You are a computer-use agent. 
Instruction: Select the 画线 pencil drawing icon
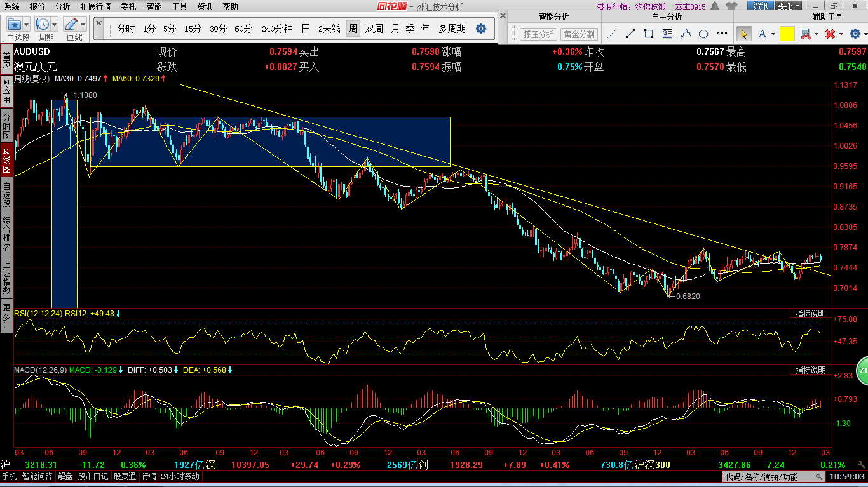71,24
